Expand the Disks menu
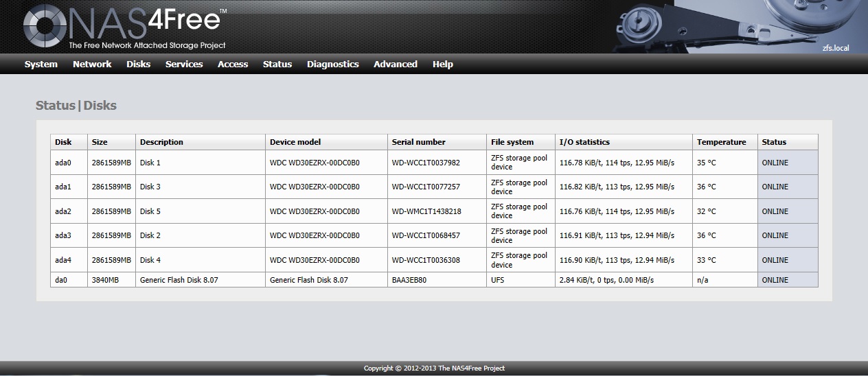 tap(138, 64)
